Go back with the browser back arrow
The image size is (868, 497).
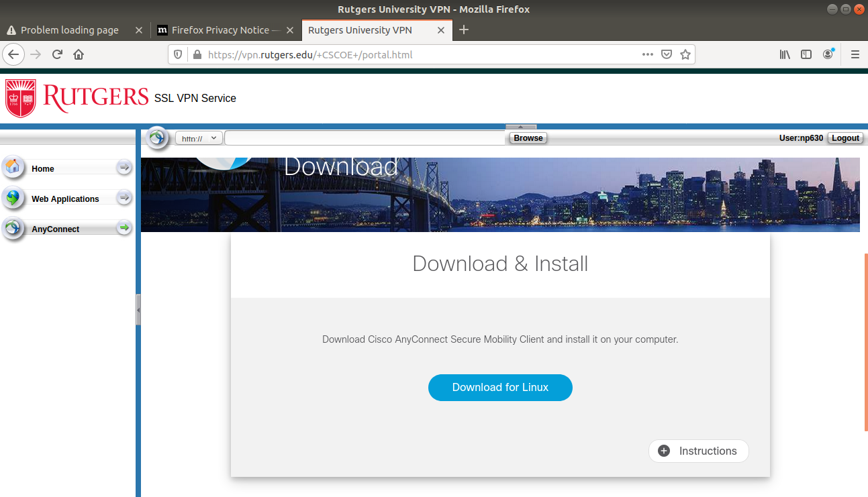pos(14,54)
